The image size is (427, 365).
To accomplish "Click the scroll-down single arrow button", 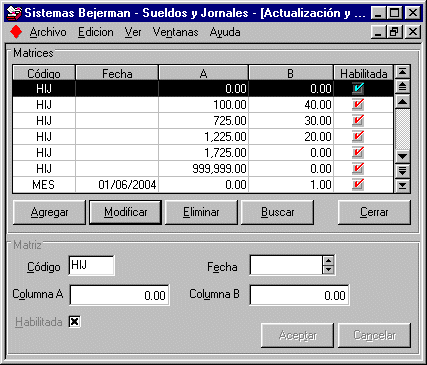I will click(x=402, y=156).
